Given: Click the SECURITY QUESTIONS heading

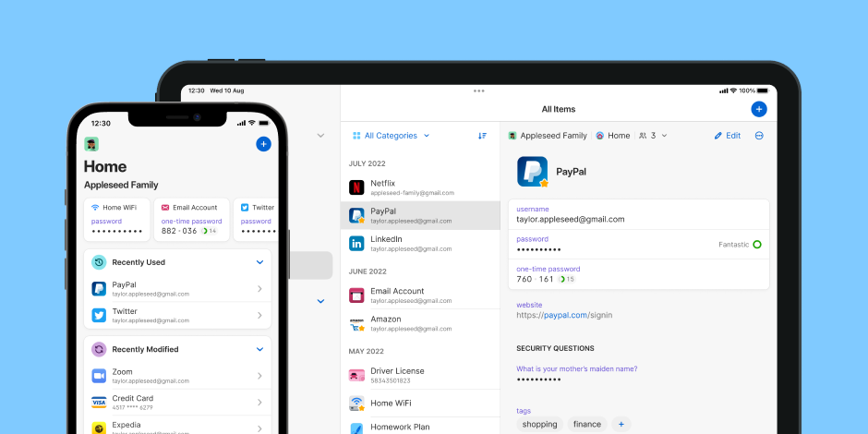Looking at the screenshot, I should [x=555, y=348].
